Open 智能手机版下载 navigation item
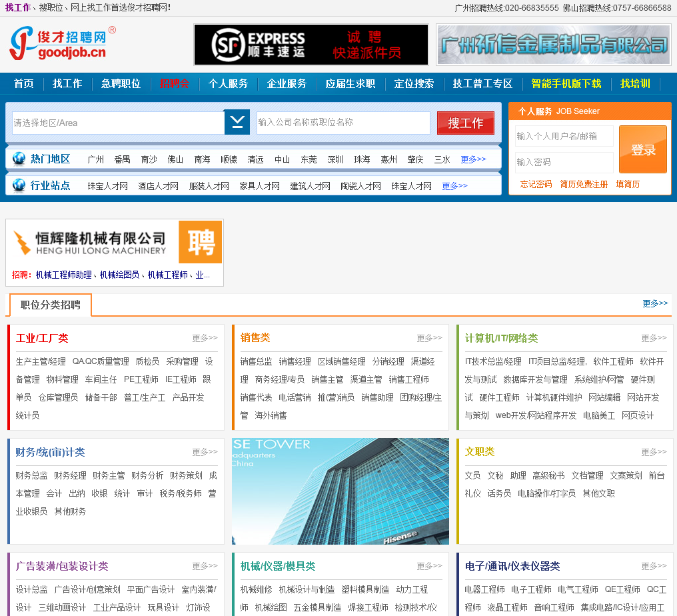 pos(566,83)
